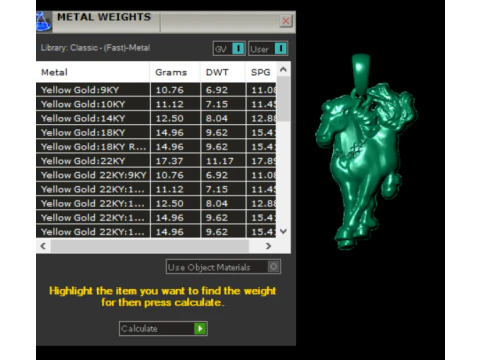Select the Yellow Gold:9KY row
This screenshot has width=480, height=360.
pyautogui.click(x=156, y=90)
